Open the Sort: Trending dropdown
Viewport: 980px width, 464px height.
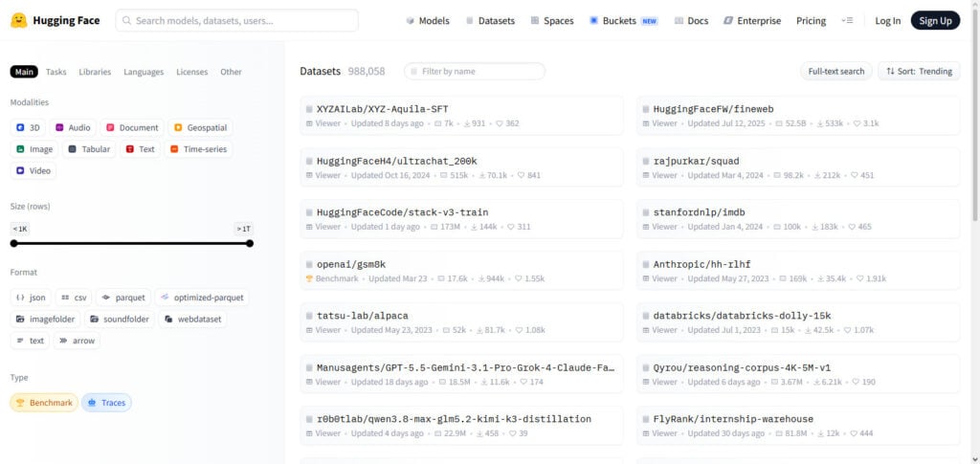point(918,71)
